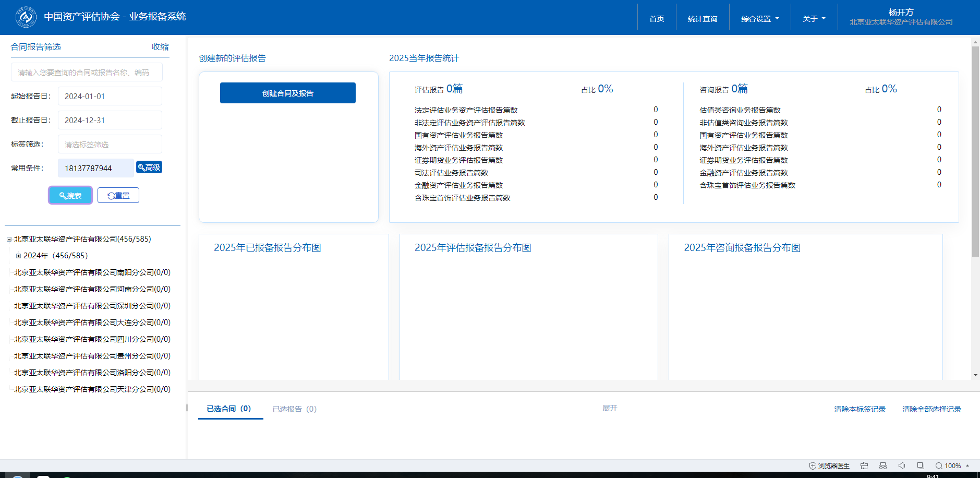Click the zoom magnifier icon showing 100%
Viewport: 980px width, 478px height.
[x=939, y=465]
